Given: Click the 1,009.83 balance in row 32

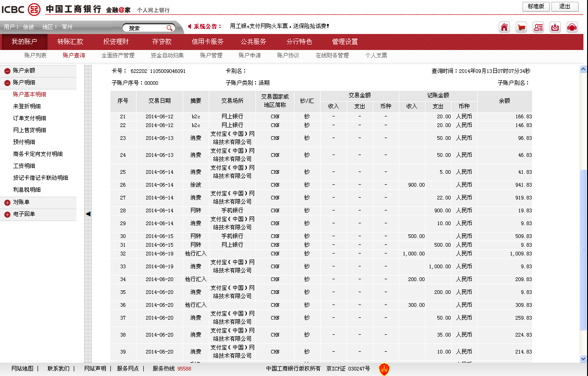Looking at the screenshot, I should (521, 254).
